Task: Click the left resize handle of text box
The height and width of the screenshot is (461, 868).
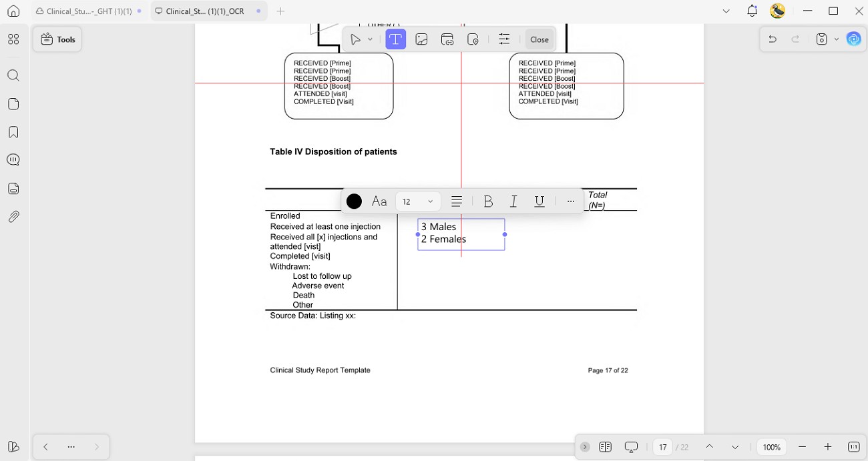Action: pyautogui.click(x=418, y=234)
